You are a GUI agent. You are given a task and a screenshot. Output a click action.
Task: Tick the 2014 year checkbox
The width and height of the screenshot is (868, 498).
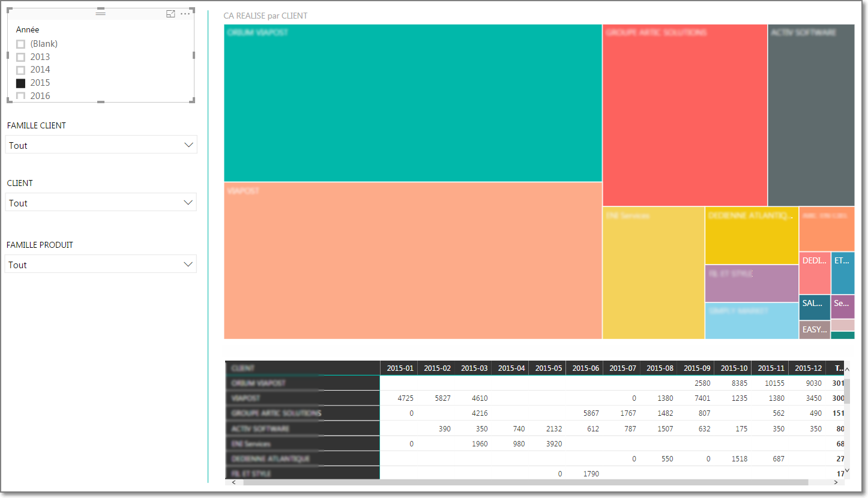click(x=21, y=70)
